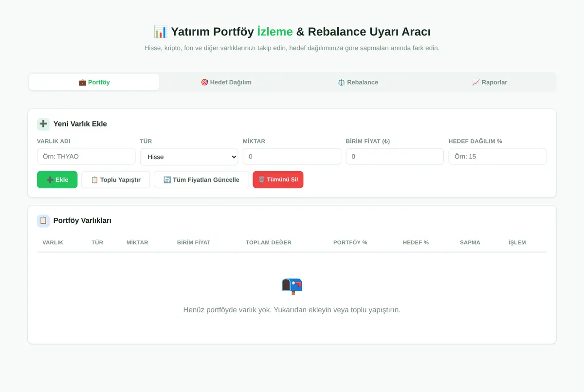Switch to the Portföy tab
This screenshot has height=392, width=584.
94,82
